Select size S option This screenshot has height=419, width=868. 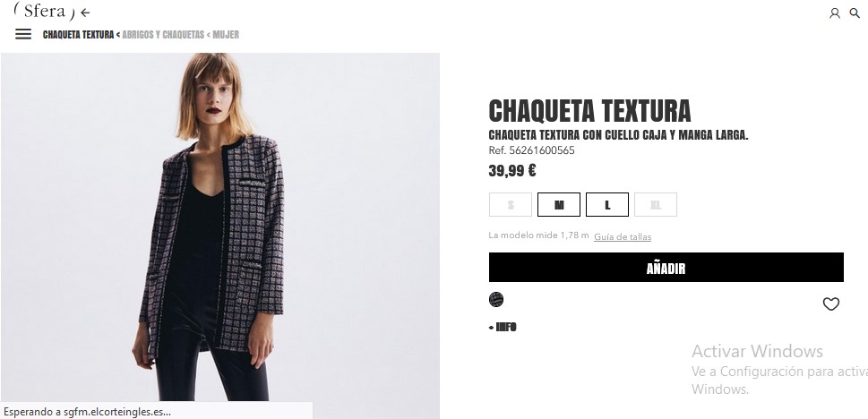511,205
